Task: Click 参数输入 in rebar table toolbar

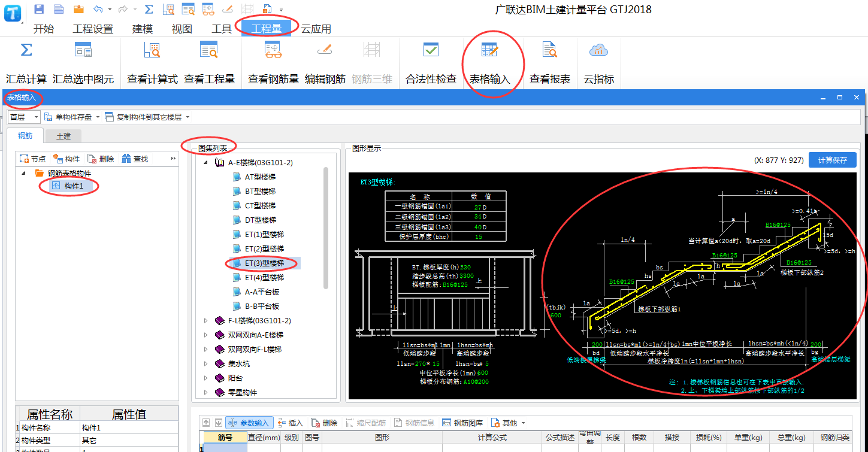Action: (250, 423)
